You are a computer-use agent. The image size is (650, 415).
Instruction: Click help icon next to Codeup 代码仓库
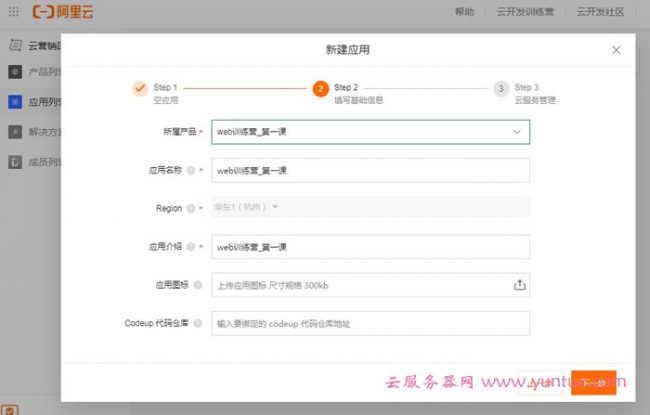pos(198,323)
